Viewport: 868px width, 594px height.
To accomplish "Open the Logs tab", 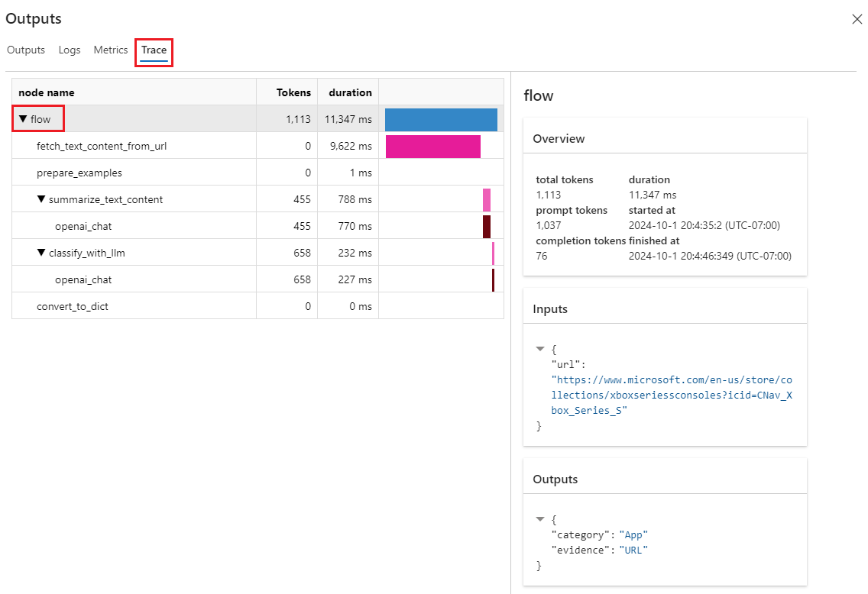I will click(70, 50).
